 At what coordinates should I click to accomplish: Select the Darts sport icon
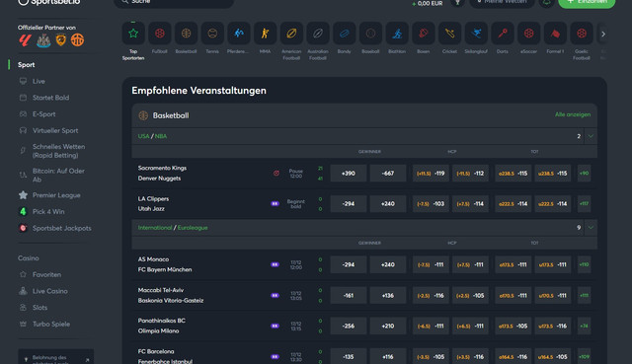click(503, 34)
